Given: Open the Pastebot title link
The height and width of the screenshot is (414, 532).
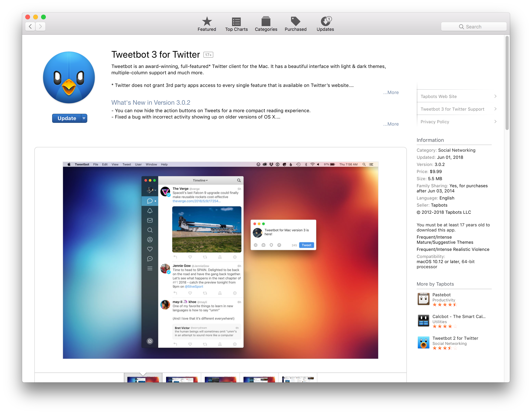Looking at the screenshot, I should point(441,295).
